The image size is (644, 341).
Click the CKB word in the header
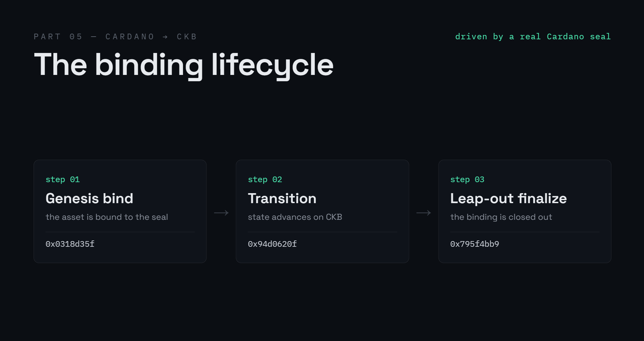(187, 37)
